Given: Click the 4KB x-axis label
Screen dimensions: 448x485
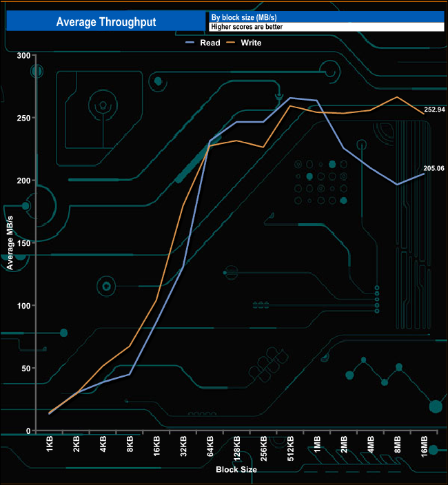Looking at the screenshot, I should [x=103, y=444].
